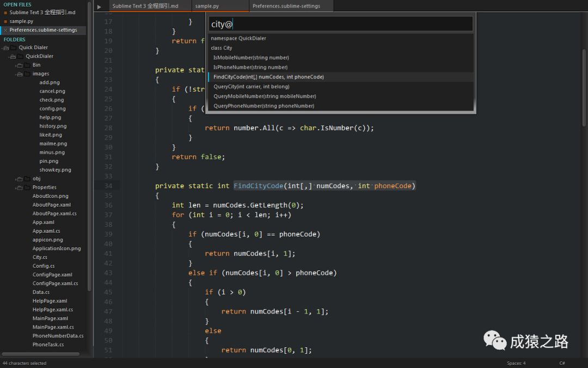Open PhoneNumberData.cs in the sidebar
This screenshot has width=588, height=368.
point(58,336)
